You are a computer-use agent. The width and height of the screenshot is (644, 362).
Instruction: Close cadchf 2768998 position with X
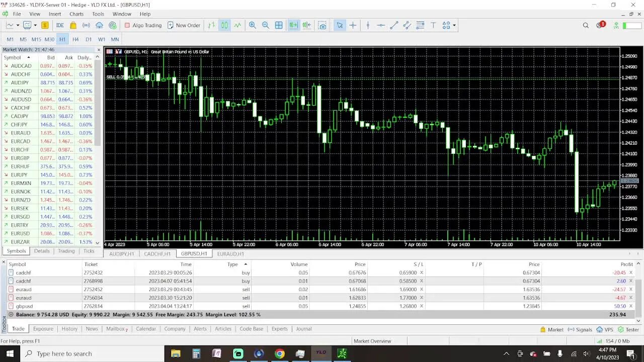coord(631,281)
